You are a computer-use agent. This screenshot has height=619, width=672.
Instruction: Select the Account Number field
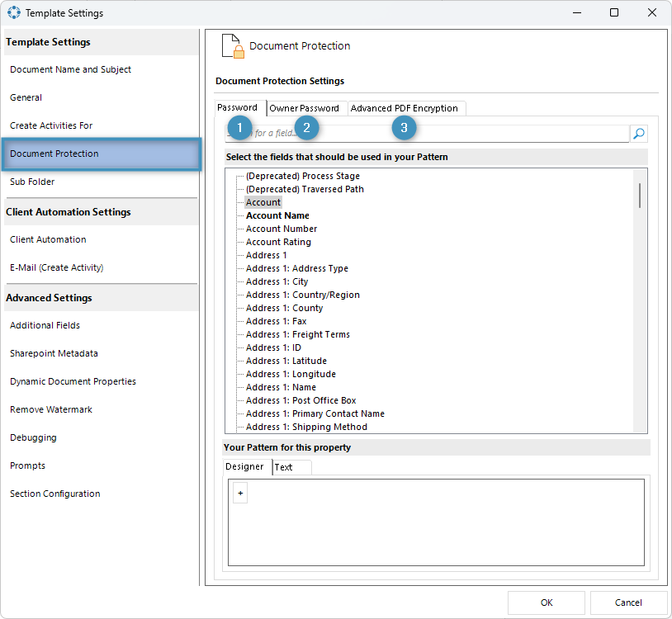click(282, 229)
